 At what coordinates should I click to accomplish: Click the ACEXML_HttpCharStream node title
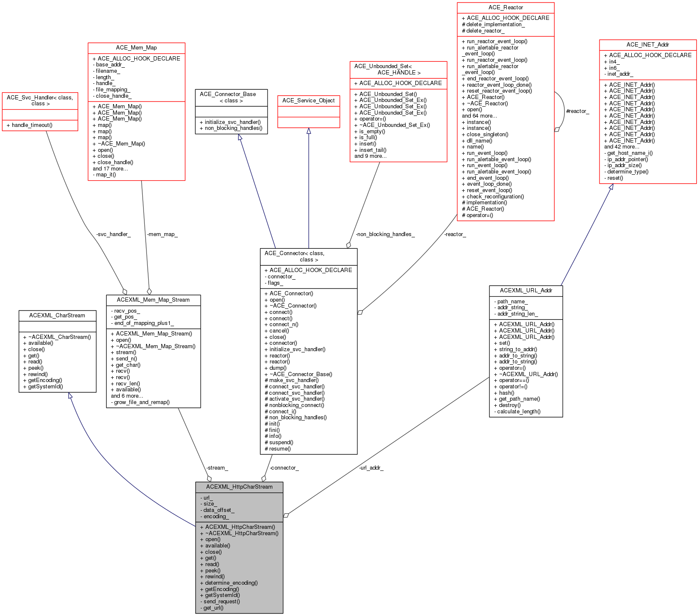[239, 487]
